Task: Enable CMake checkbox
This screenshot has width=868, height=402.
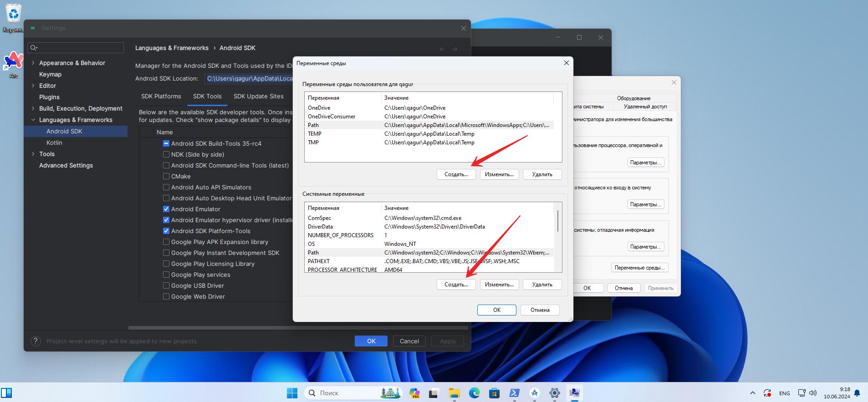Action: click(x=166, y=176)
